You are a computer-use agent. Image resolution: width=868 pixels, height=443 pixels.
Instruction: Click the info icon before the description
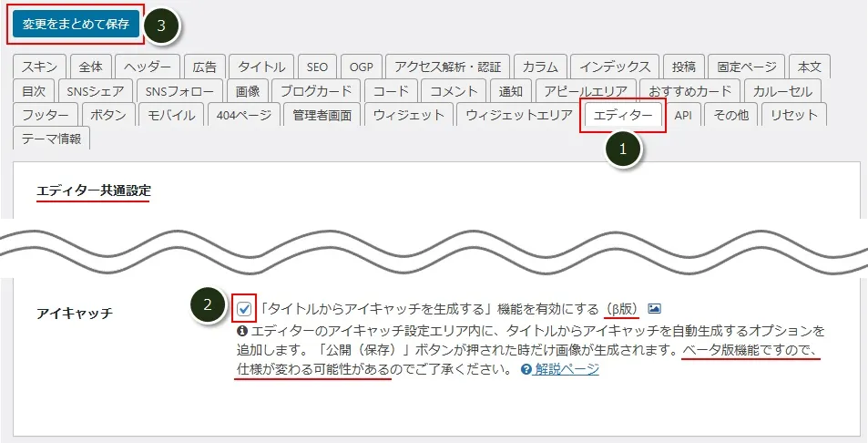(x=241, y=330)
